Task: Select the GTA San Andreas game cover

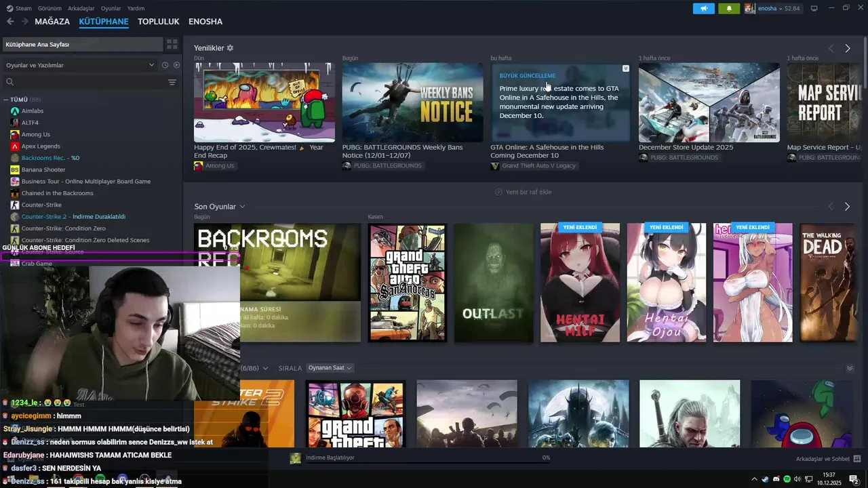Action: tap(407, 283)
